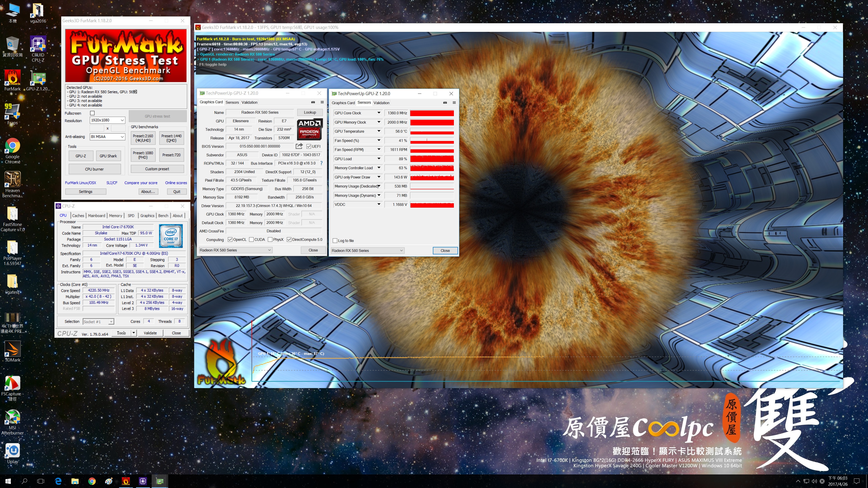The height and width of the screenshot is (488, 868).
Task: Open the Edge browser in the taskbar
Action: [x=58, y=481]
